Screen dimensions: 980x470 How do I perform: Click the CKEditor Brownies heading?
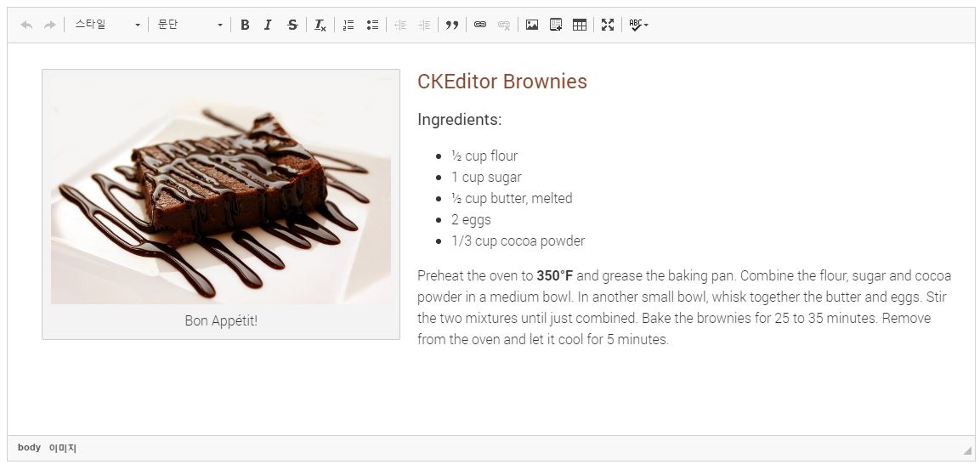[x=502, y=82]
